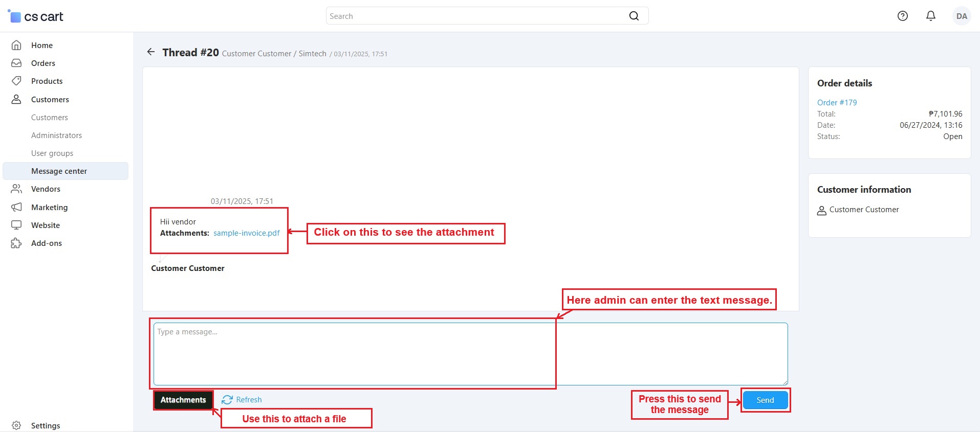The image size is (980, 432).
Task: Click the Attachments button
Action: coord(183,400)
